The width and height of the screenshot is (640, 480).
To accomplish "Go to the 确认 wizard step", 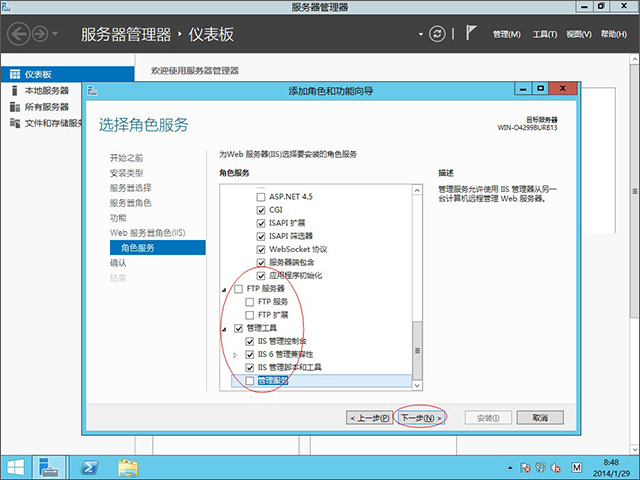I will 118,263.
